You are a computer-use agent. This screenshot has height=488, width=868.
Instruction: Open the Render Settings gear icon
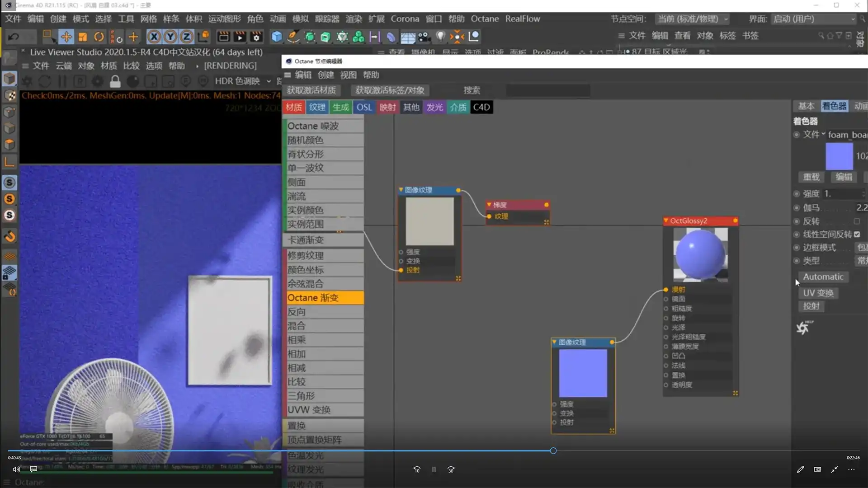coord(256,37)
